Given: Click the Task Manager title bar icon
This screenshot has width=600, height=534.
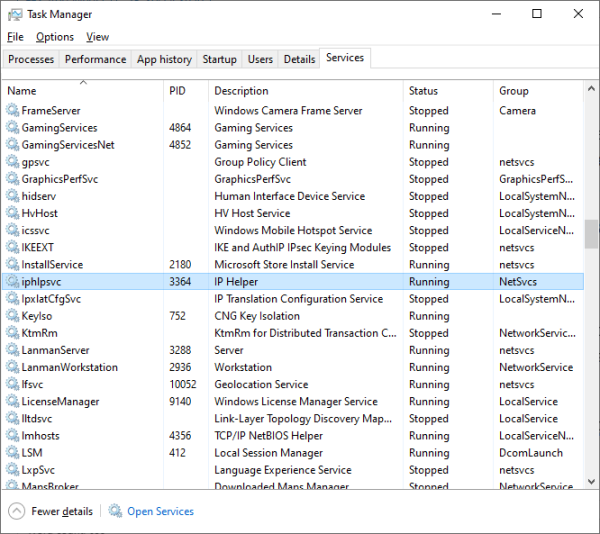Looking at the screenshot, I should (14, 14).
